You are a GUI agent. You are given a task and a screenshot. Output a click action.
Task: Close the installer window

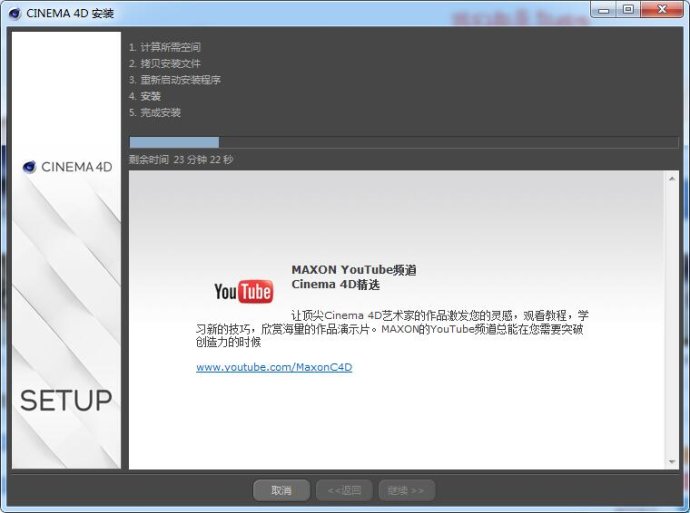pos(662,10)
